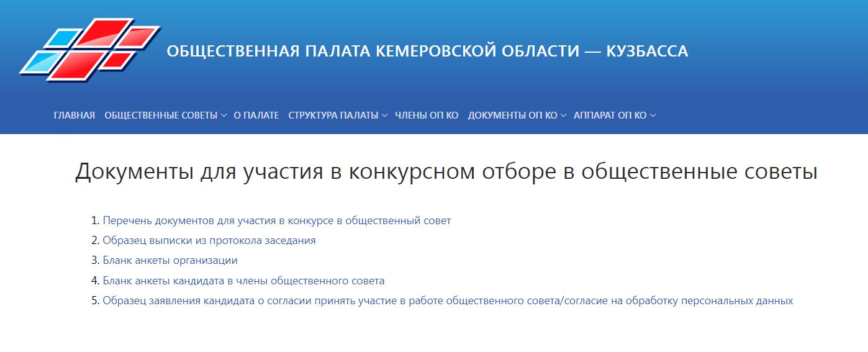
Task: Open ДОКУМЕНТЫ ОП КО menu item
Action: click(x=512, y=115)
